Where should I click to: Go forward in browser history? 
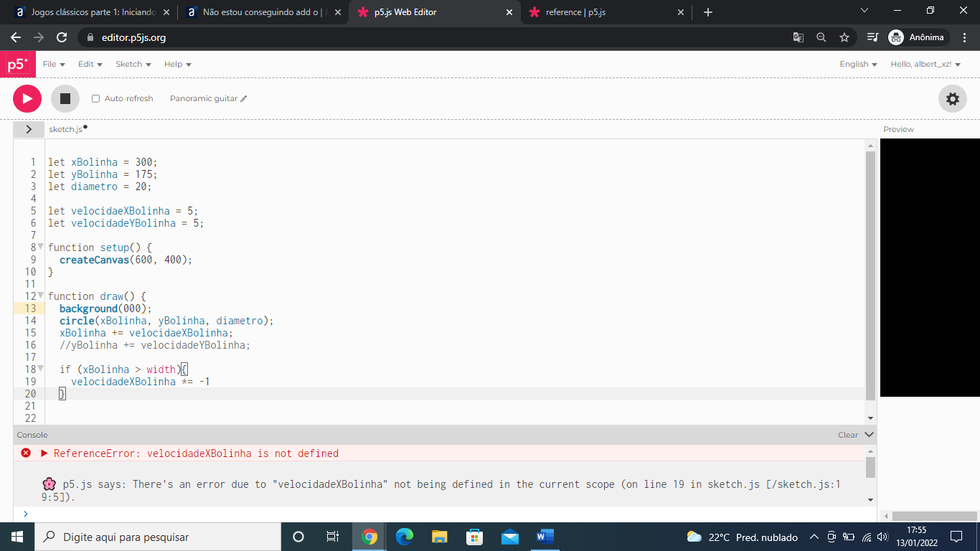click(x=39, y=37)
